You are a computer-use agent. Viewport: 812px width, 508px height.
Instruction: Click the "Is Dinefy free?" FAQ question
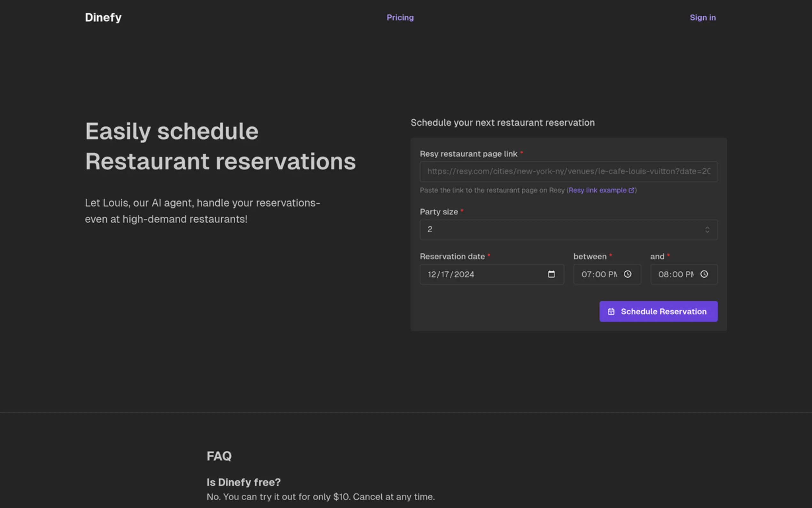243,482
